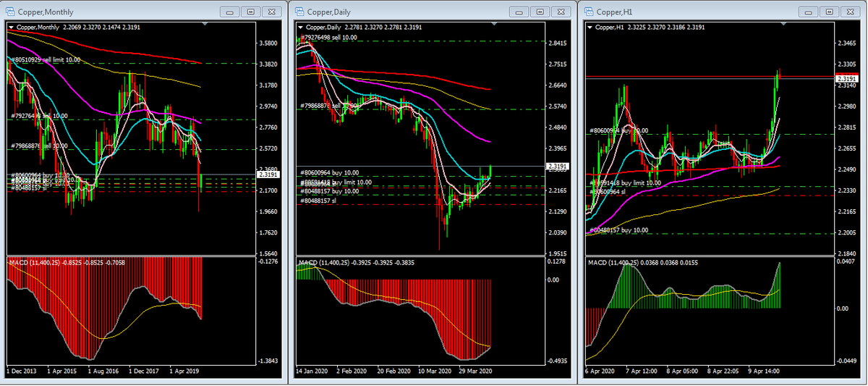868x386 pixels.
Task: Click the 2.3191 price tag in H1 chart
Action: [x=846, y=78]
